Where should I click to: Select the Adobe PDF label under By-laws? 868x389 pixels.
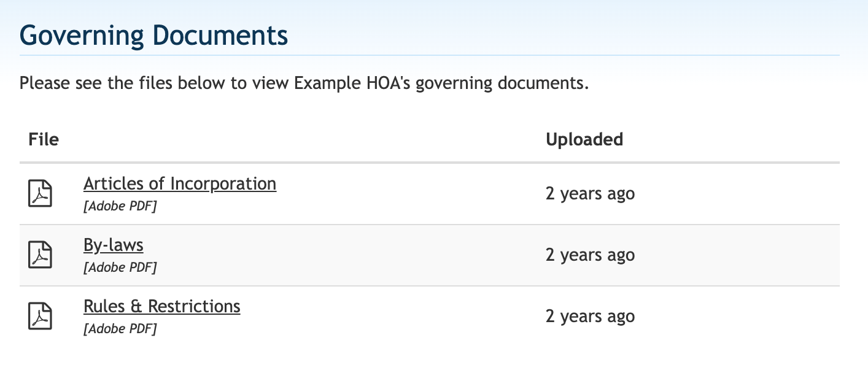tap(120, 268)
